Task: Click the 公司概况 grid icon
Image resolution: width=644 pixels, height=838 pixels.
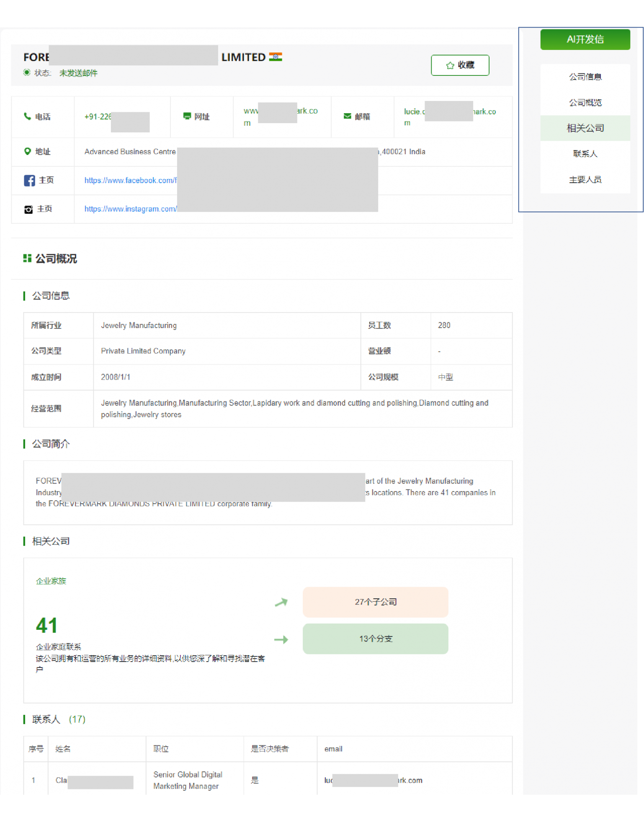Action: [27, 259]
